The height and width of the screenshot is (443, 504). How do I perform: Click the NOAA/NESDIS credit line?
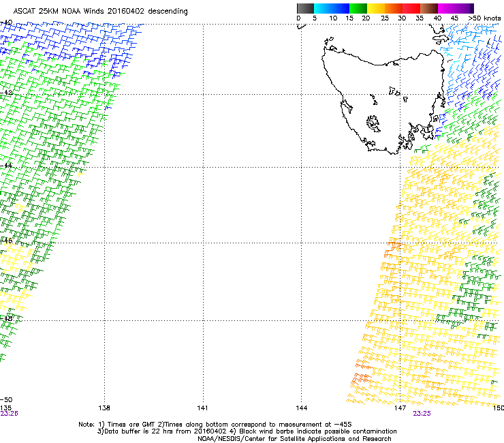click(x=294, y=439)
